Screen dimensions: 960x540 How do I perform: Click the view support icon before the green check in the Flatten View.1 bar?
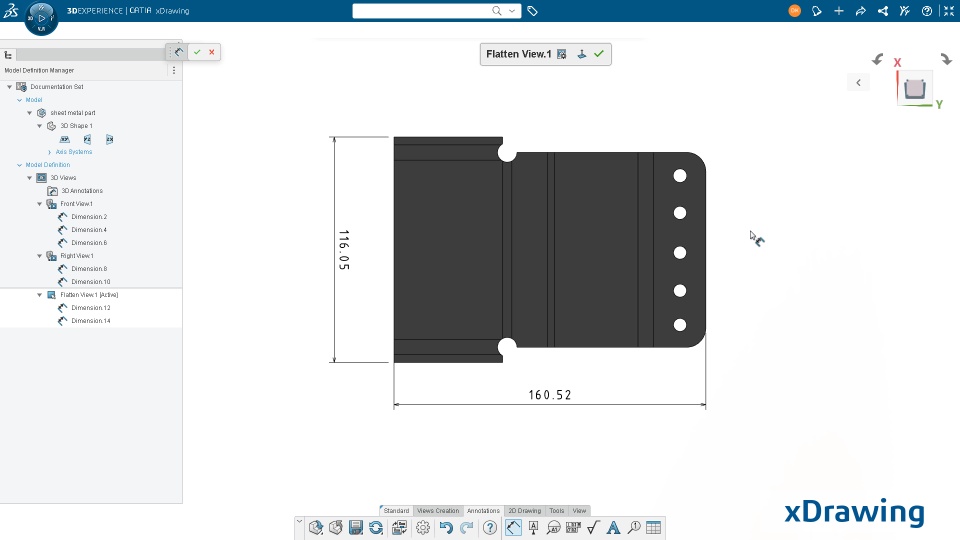[x=582, y=54]
